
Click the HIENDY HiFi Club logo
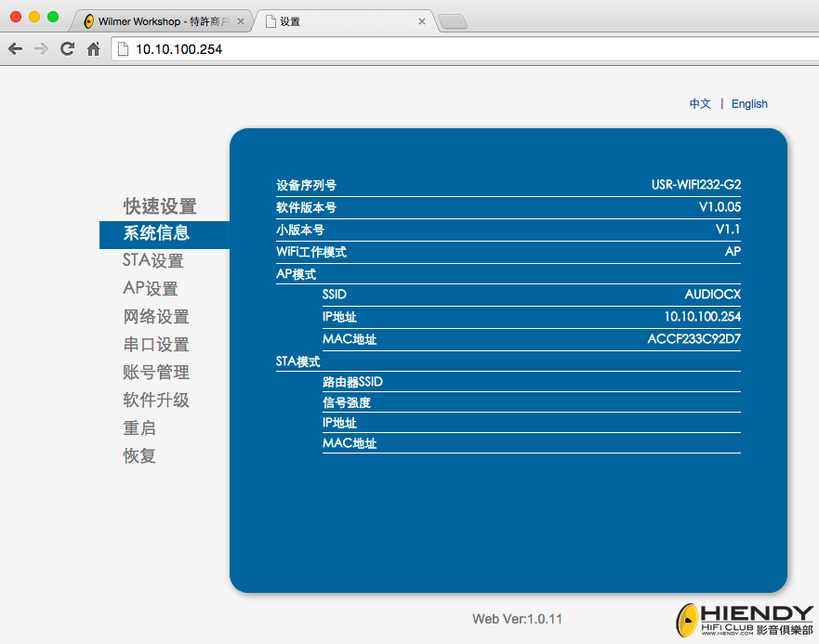(744, 620)
